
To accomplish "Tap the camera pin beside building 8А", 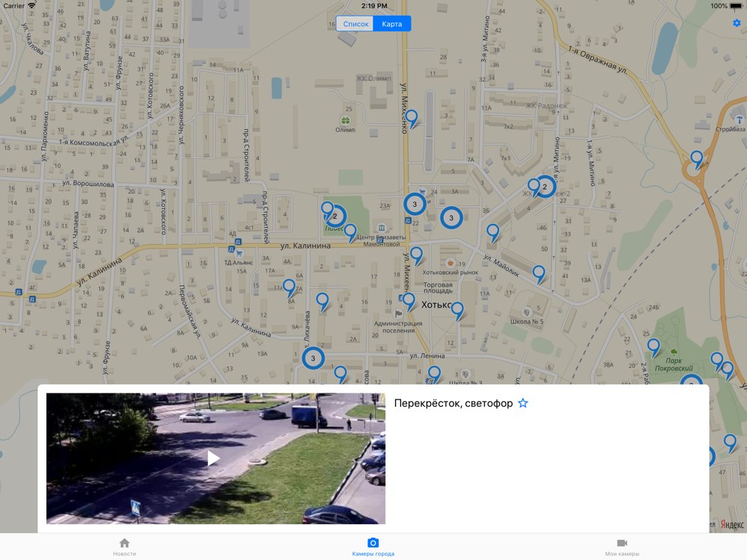I will [x=289, y=288].
